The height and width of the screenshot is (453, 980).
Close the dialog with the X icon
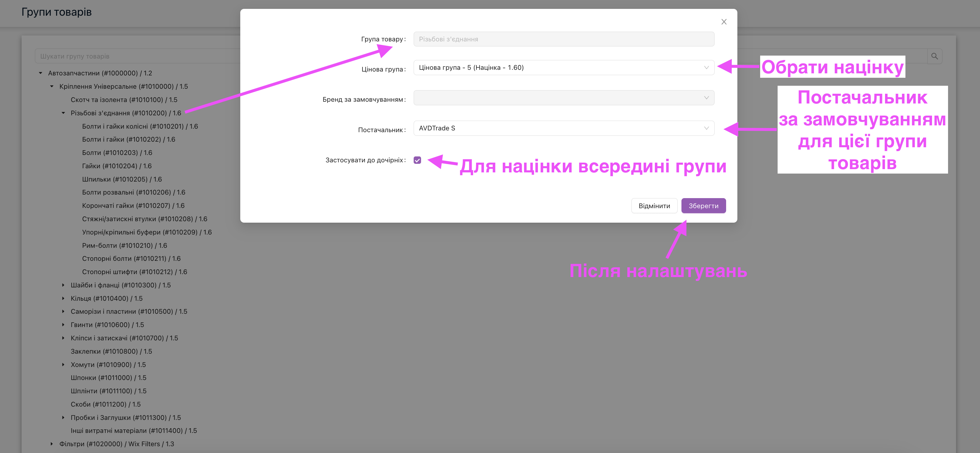point(723,22)
